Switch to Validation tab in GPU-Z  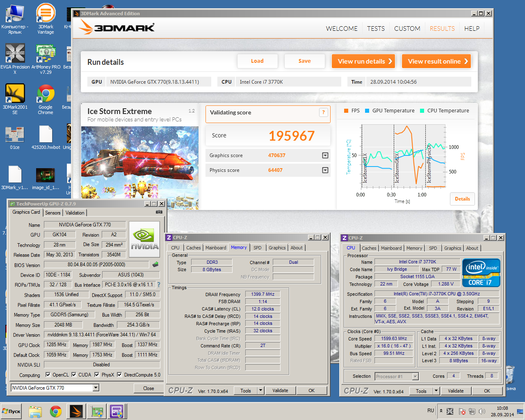click(x=75, y=213)
